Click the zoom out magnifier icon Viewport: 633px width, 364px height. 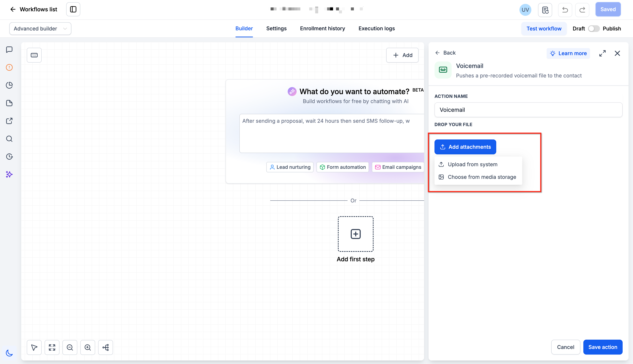(70, 347)
